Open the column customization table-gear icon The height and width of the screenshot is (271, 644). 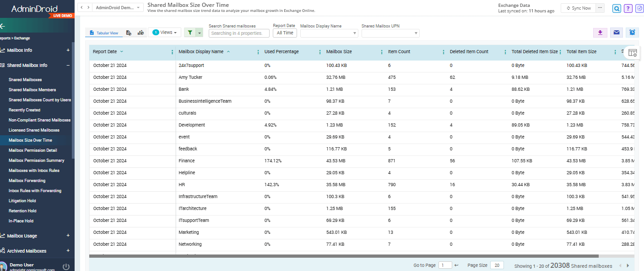click(632, 53)
